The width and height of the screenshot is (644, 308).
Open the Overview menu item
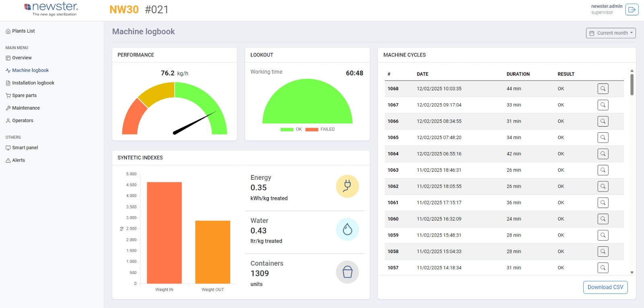(22, 58)
